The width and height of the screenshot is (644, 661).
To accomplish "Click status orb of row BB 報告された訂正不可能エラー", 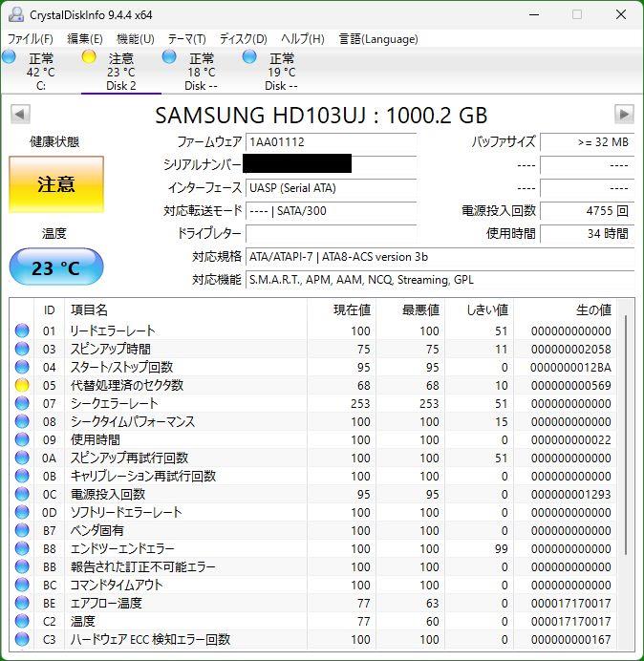I will pyautogui.click(x=22, y=567).
